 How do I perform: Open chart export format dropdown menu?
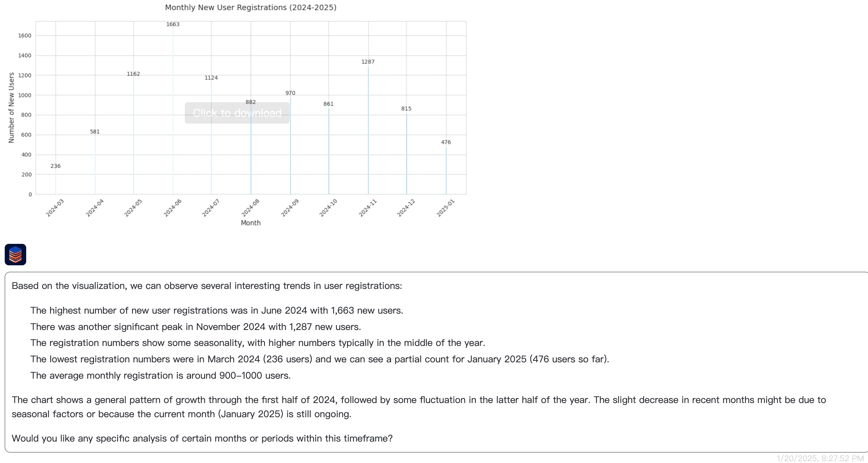click(236, 113)
